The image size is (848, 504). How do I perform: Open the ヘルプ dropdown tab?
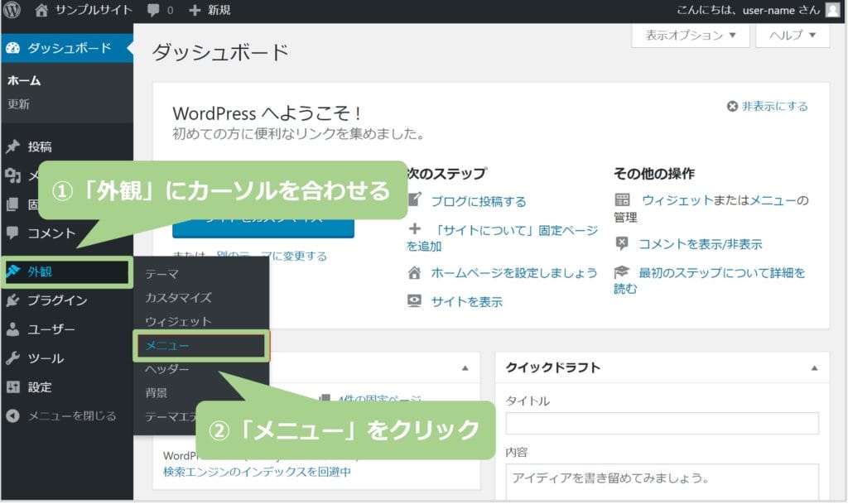(x=793, y=36)
